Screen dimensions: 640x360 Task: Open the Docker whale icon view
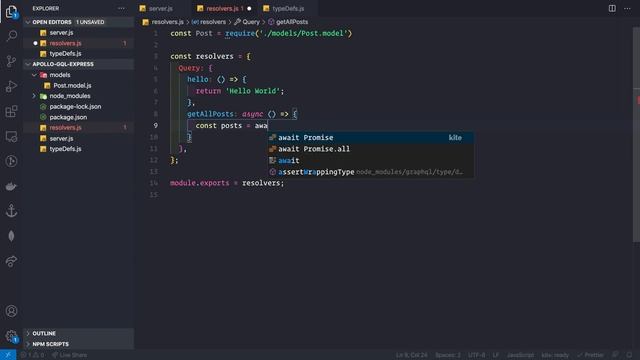pyautogui.click(x=11, y=187)
